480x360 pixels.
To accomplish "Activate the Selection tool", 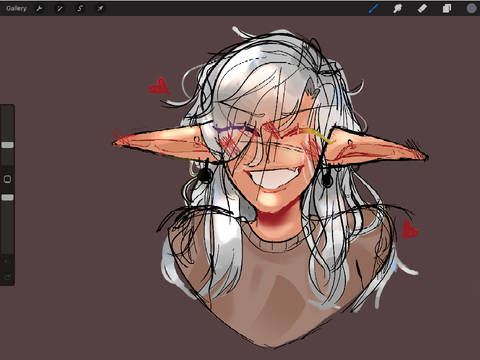I will [80, 8].
